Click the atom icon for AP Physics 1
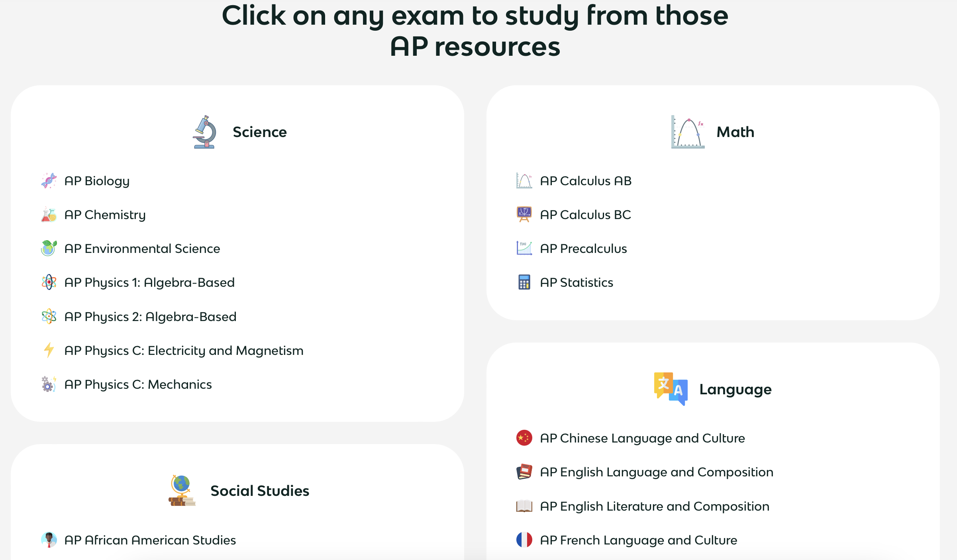The image size is (957, 560). pos(49,282)
